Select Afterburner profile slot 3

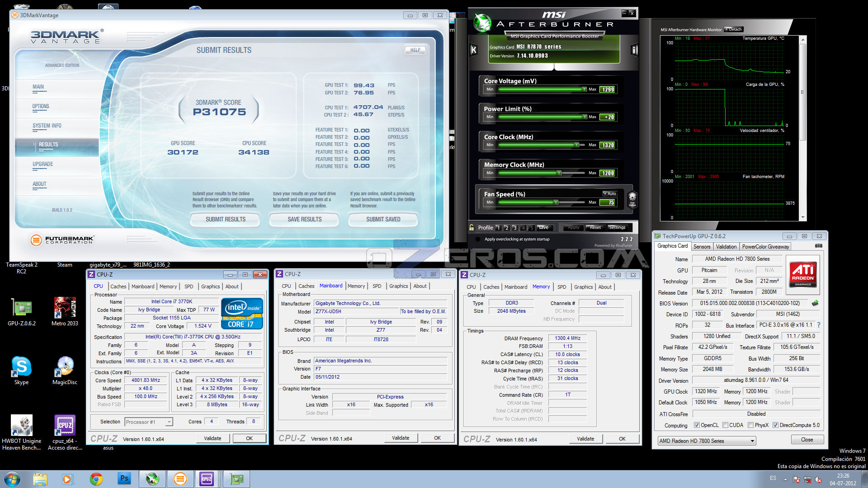[515, 228]
